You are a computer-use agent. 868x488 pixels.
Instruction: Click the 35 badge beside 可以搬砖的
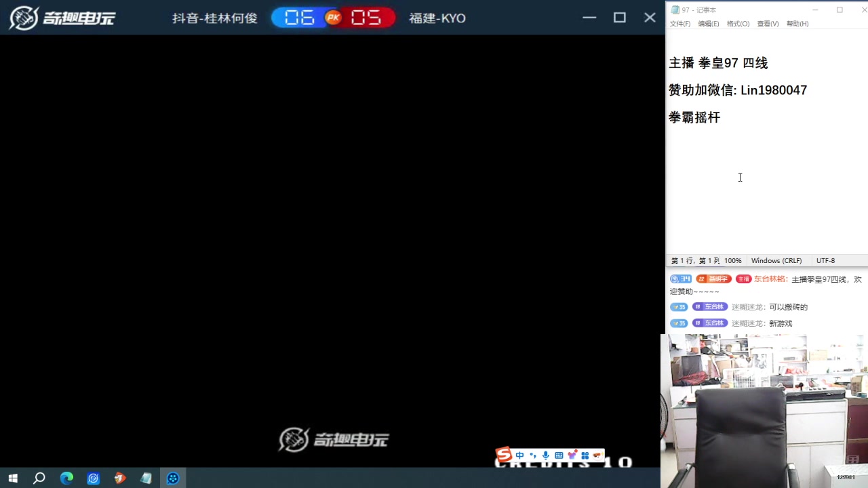point(679,307)
